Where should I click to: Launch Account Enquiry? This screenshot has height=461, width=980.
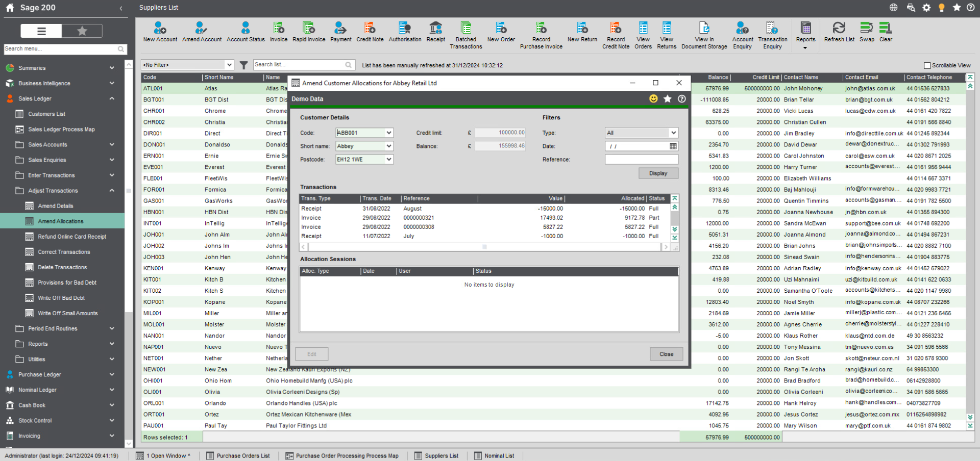[x=742, y=32]
